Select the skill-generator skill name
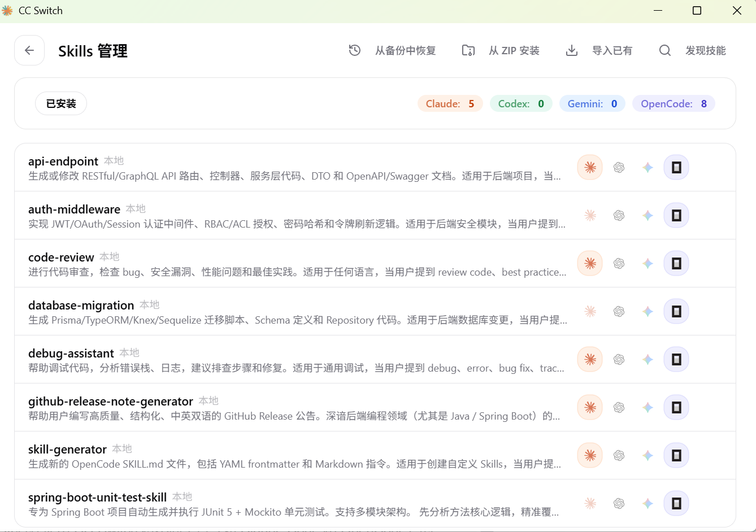 (x=67, y=450)
